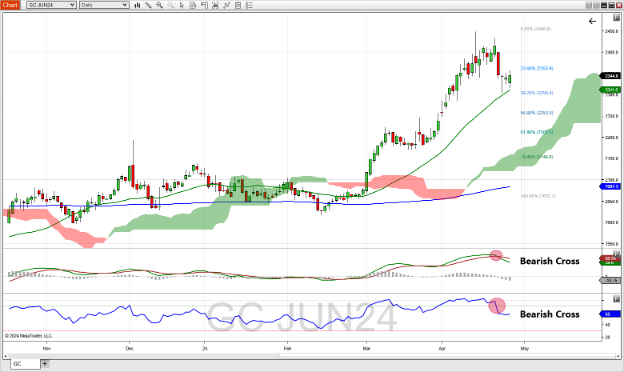
Task: Click the Feb label on time axis
Action: tap(287, 349)
